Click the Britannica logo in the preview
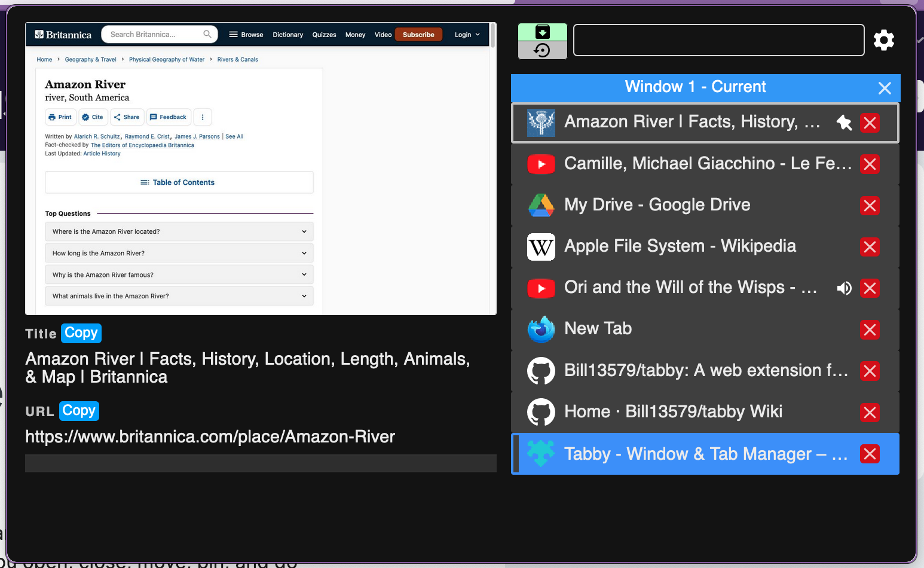The width and height of the screenshot is (924, 568). click(63, 35)
